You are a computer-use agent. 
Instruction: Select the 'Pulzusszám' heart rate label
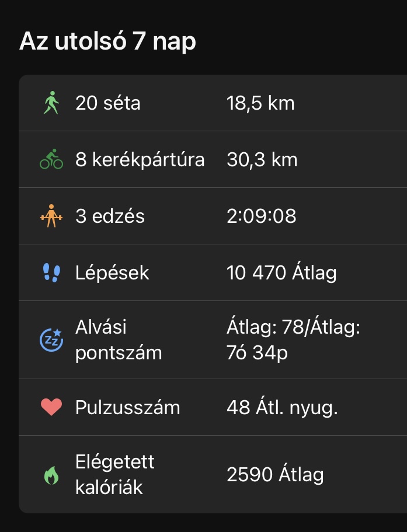tap(127, 407)
